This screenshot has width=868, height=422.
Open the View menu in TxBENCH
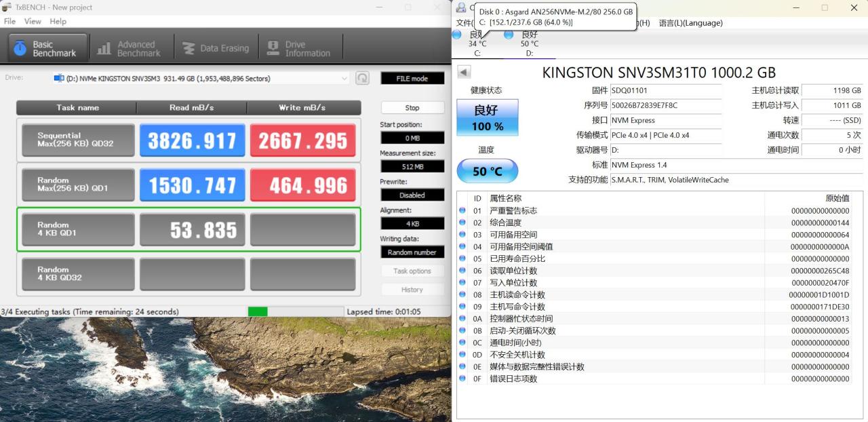[33, 21]
